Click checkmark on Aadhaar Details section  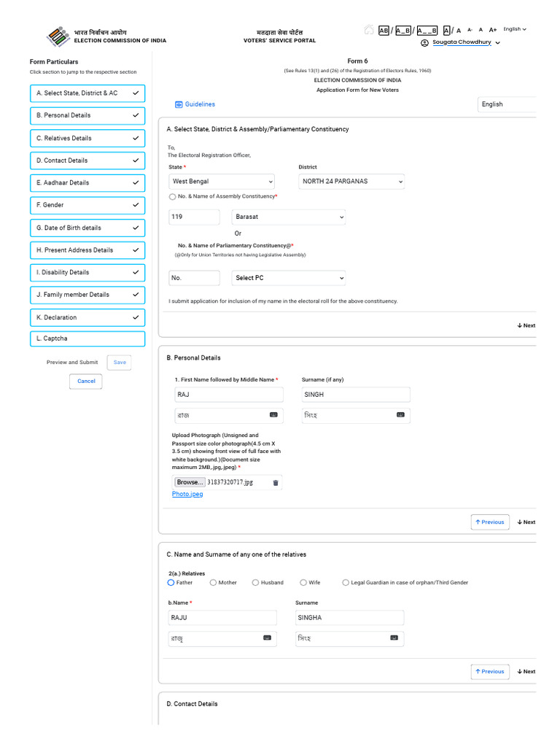pos(136,182)
